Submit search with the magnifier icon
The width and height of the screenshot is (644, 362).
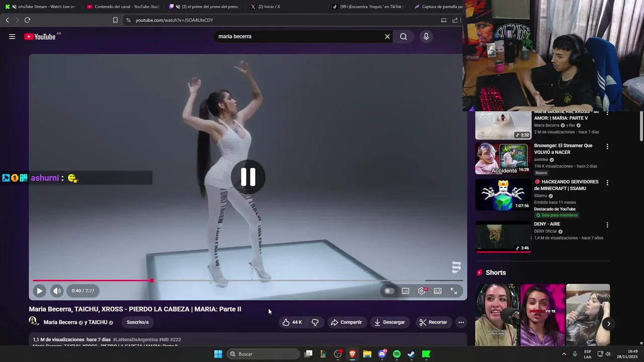(404, 36)
